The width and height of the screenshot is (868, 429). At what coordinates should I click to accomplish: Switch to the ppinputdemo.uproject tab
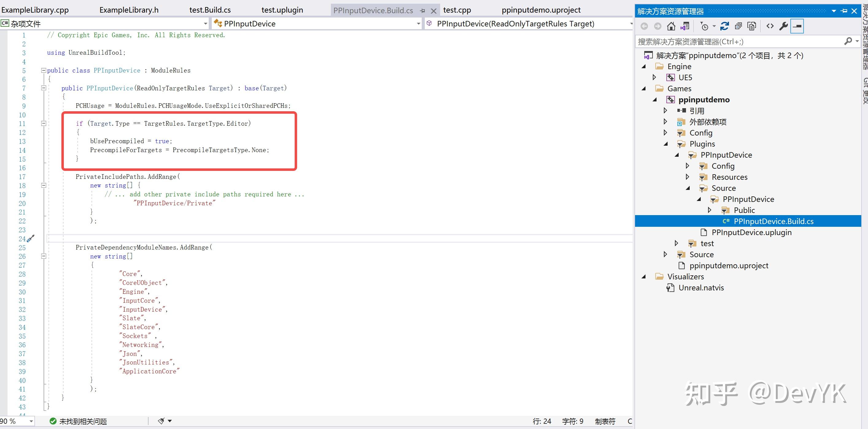pos(541,10)
